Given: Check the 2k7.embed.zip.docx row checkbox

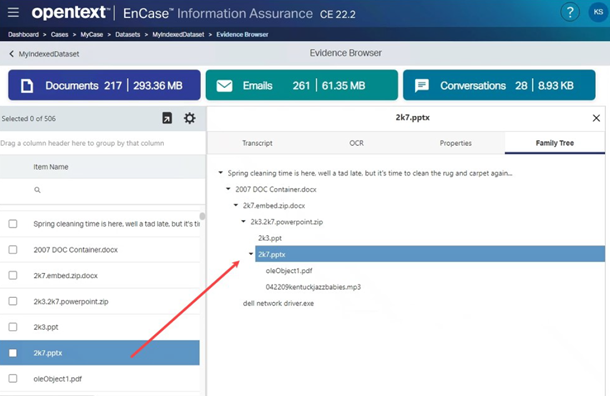Looking at the screenshot, I should (13, 275).
